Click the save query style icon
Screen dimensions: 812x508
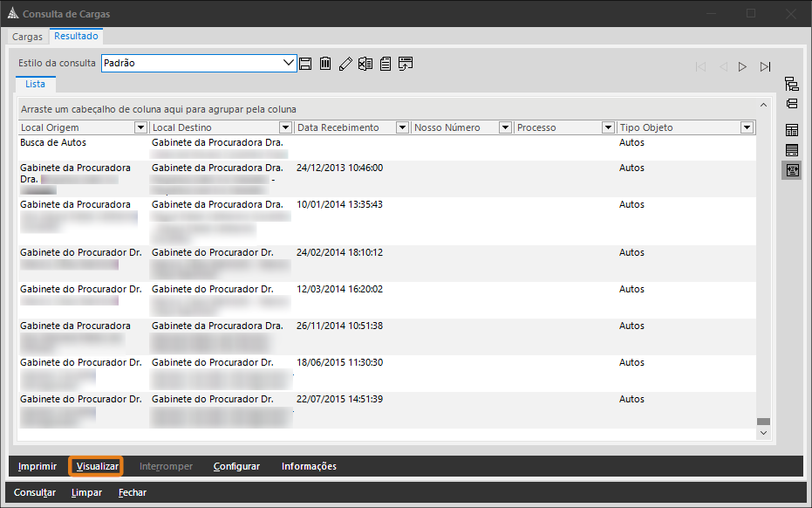point(305,64)
